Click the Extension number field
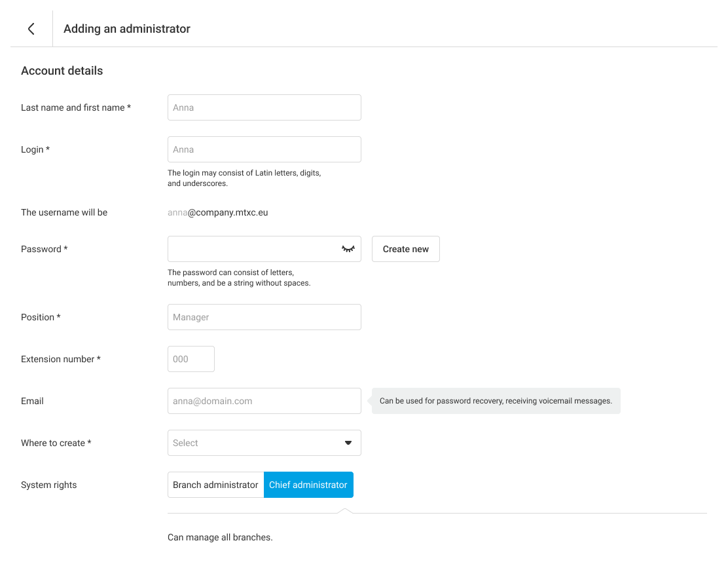Viewport: 728px width, 564px height. coord(191,359)
